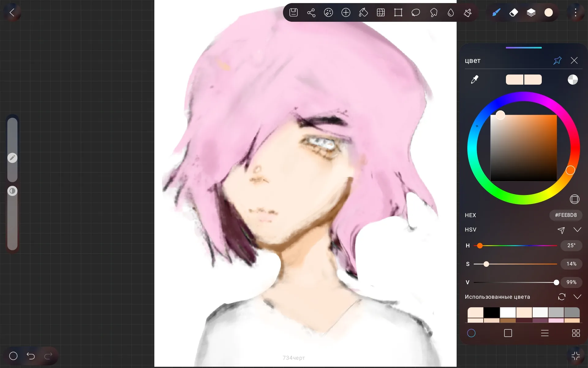
Task: Collapse the used colors section
Action: [577, 297]
